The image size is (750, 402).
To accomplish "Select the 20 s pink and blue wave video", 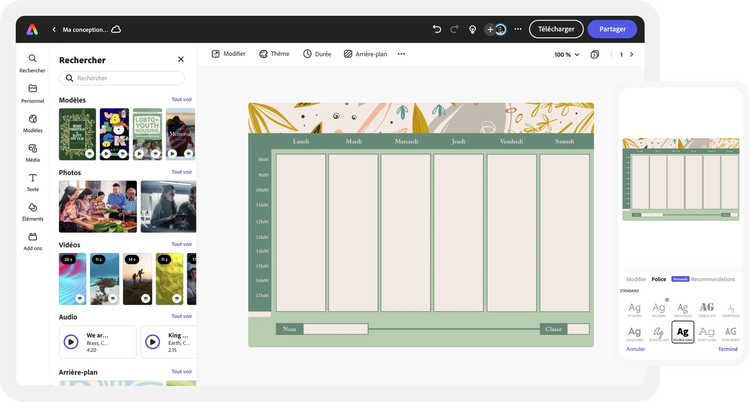I will coord(73,279).
